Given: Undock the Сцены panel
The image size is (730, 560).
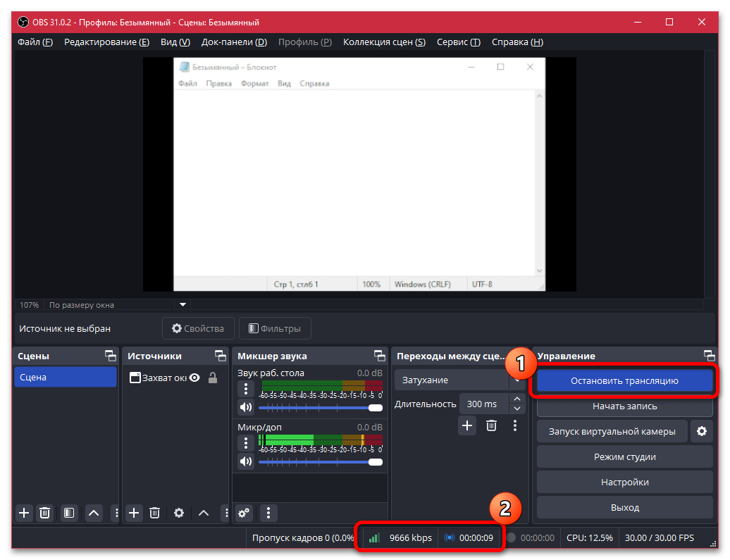Looking at the screenshot, I should pos(111,356).
